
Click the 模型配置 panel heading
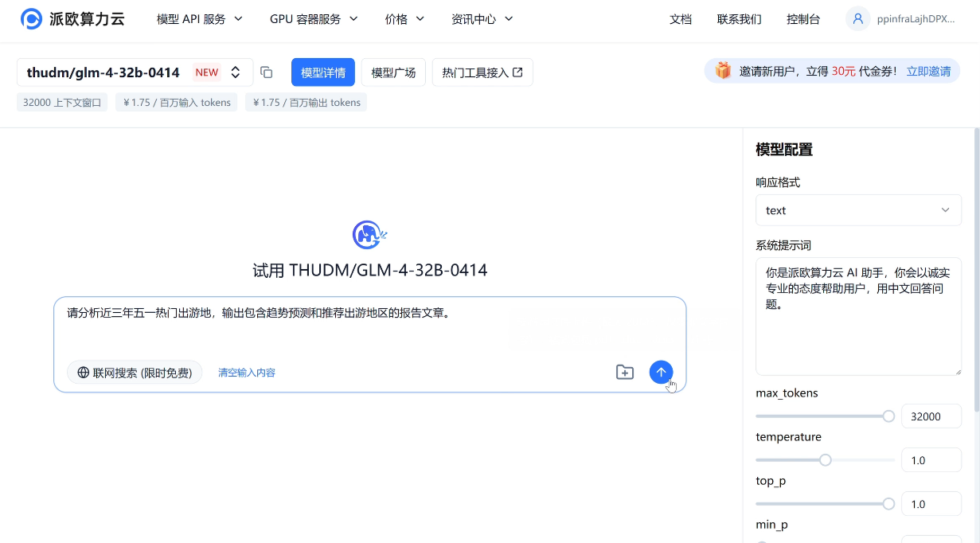784,150
